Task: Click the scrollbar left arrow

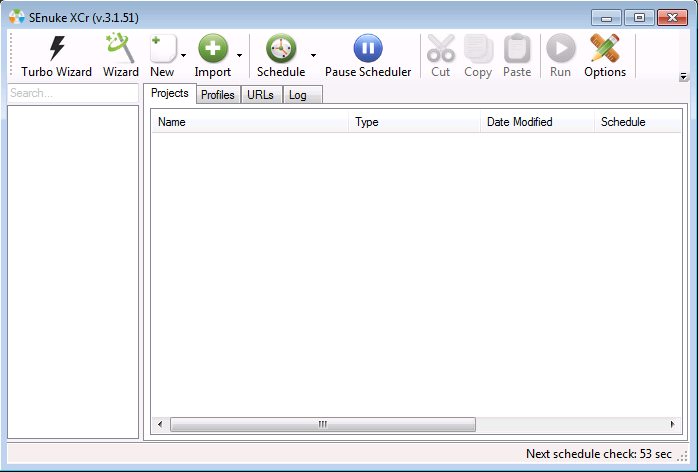Action: [x=160, y=424]
